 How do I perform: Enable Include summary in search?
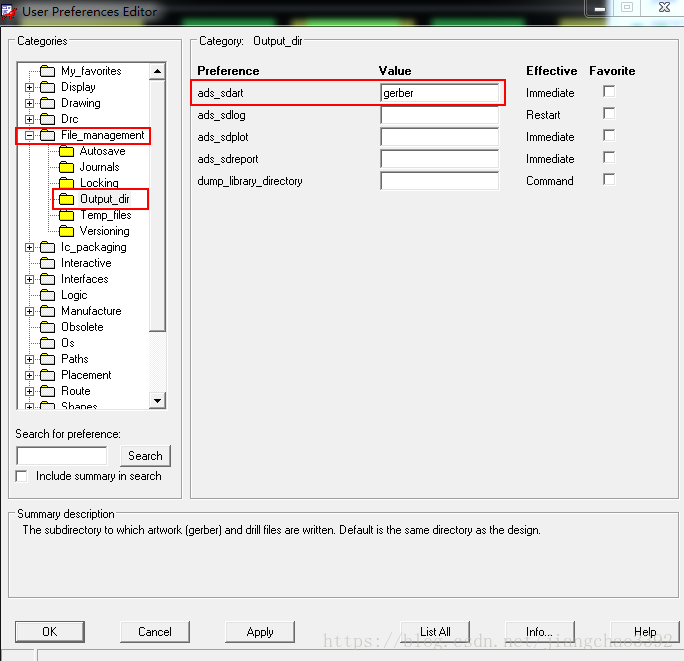pyautogui.click(x=21, y=476)
